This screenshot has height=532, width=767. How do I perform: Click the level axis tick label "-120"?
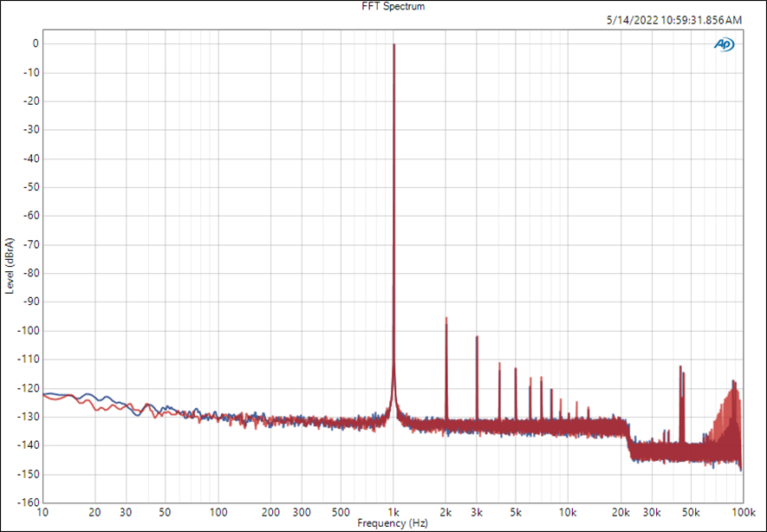[29, 388]
